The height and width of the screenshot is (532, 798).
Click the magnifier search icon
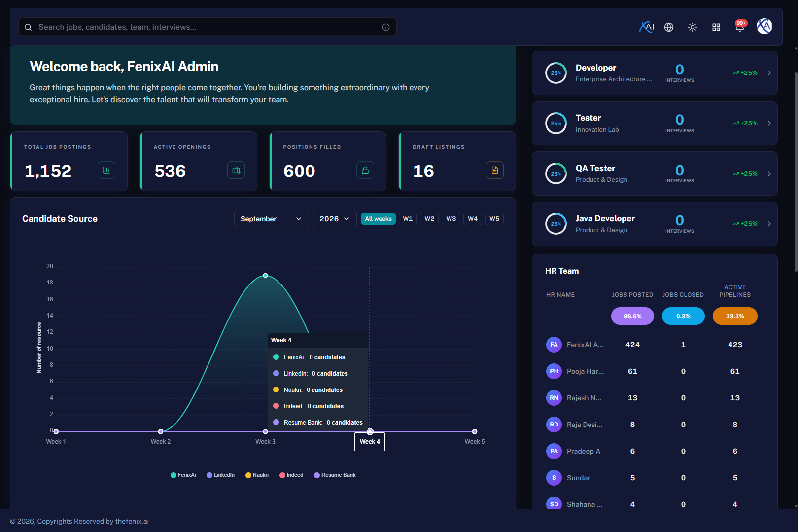[28, 27]
